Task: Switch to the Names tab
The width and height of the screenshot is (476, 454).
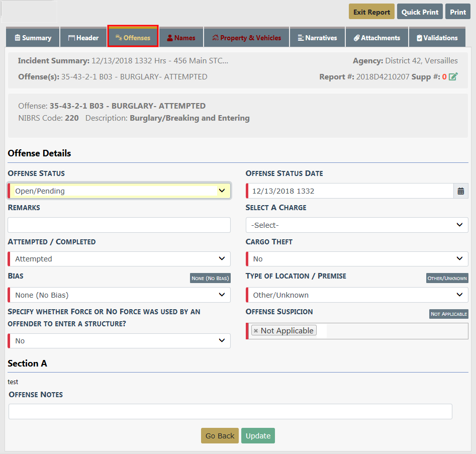Action: coord(181,38)
